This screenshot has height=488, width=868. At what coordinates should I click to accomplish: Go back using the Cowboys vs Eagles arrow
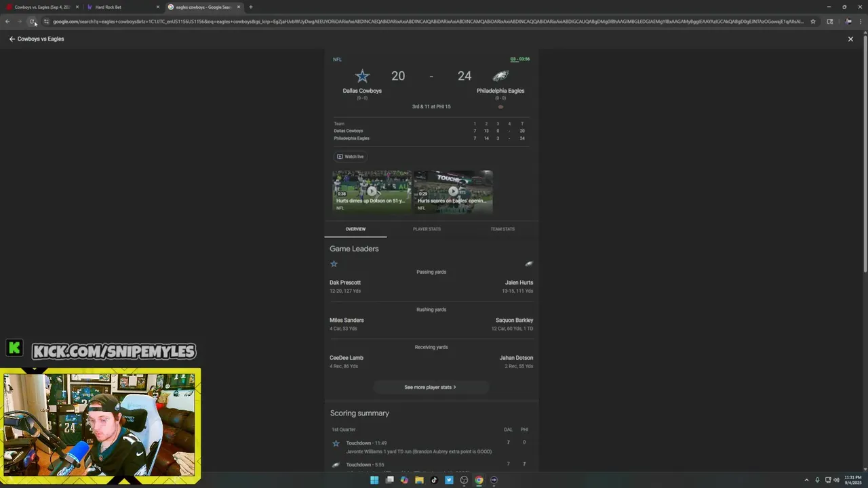pyautogui.click(x=12, y=39)
